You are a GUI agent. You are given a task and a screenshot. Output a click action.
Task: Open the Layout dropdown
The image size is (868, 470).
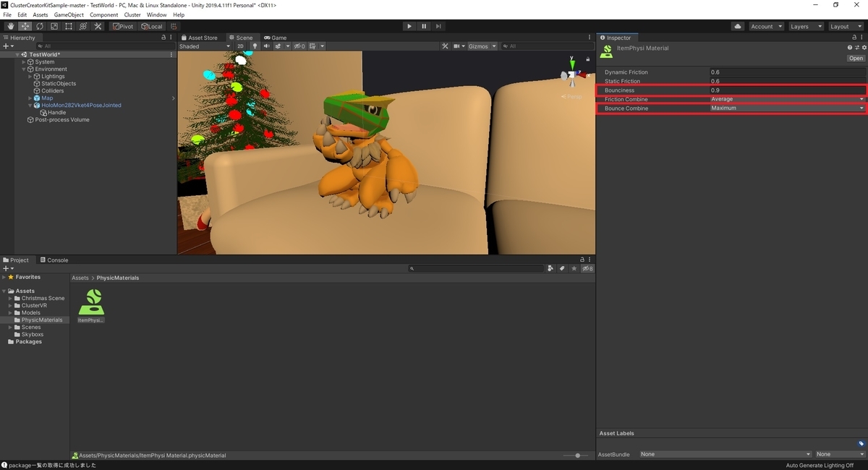[846, 26]
